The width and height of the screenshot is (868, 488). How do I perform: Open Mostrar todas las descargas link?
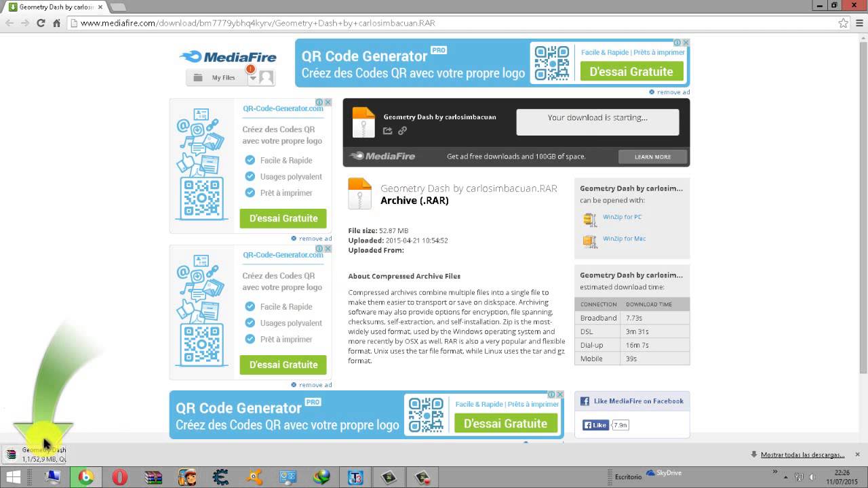coord(802,455)
